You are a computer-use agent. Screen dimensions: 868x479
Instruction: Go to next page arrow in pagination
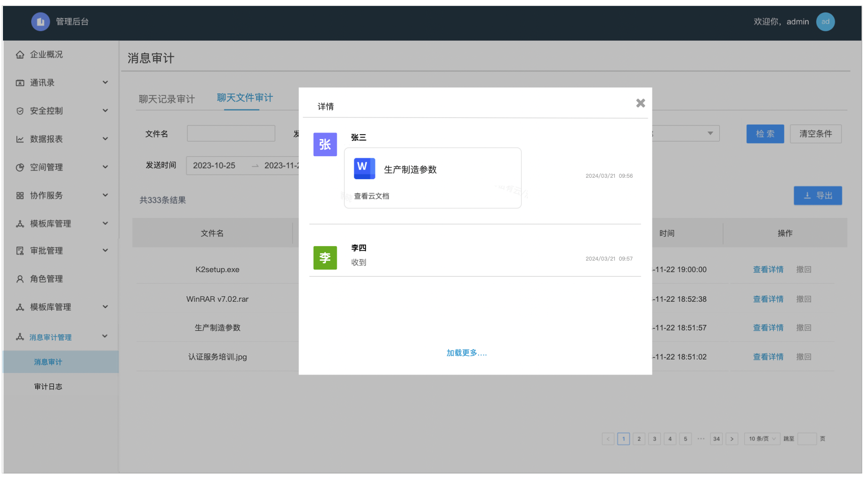[732, 439]
